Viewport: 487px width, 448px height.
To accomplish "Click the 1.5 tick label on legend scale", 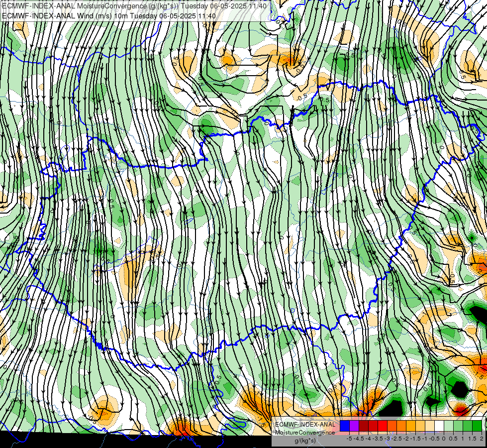I will [472, 439].
